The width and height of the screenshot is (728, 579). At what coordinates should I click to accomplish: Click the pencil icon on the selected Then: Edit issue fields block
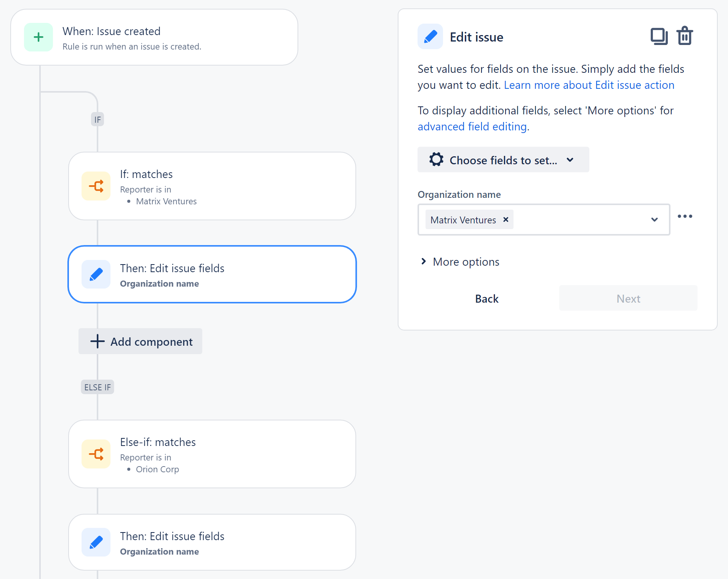(96, 274)
